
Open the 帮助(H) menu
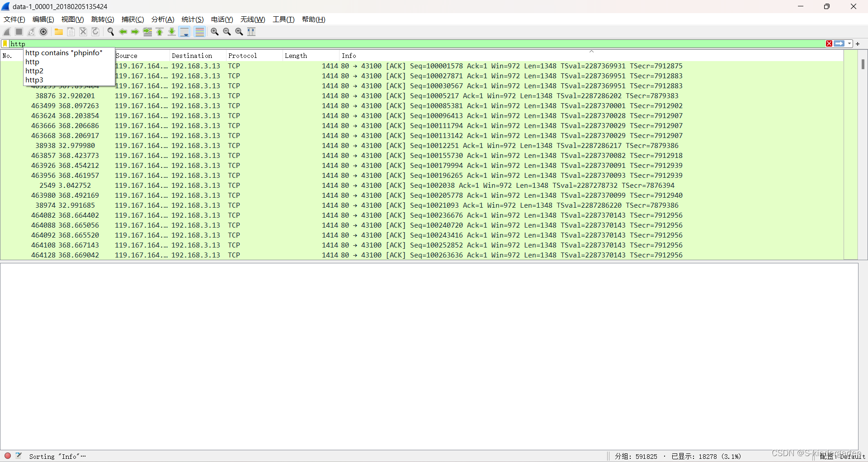[314, 19]
